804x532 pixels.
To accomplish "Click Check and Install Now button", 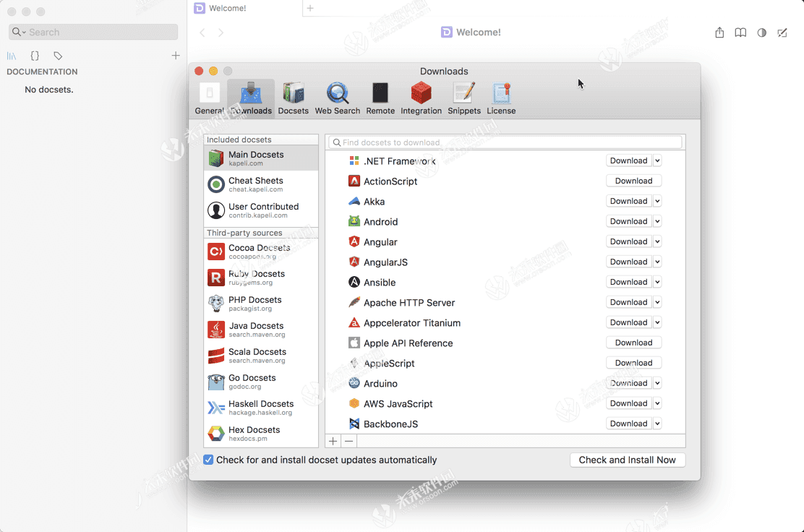I will click(627, 460).
